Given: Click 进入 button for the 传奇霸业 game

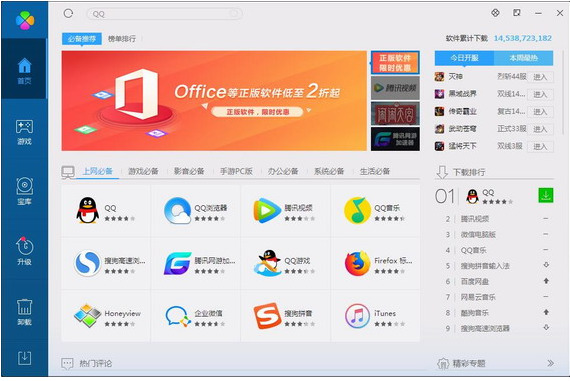Looking at the screenshot, I should [x=540, y=112].
